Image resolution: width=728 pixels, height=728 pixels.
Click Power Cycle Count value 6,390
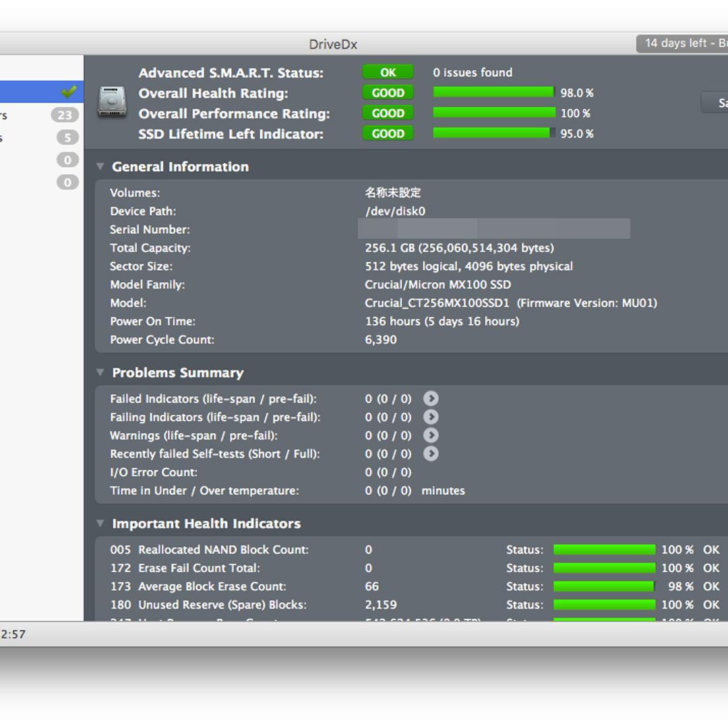[x=381, y=340]
